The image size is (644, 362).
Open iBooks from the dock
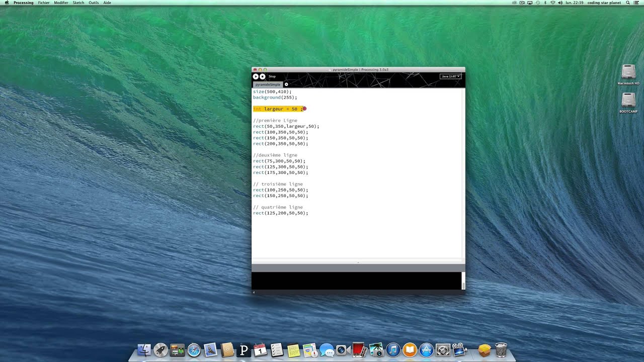point(410,350)
